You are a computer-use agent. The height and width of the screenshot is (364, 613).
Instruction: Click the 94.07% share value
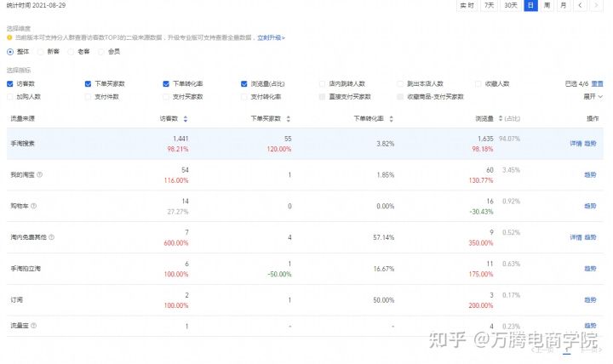click(x=509, y=139)
